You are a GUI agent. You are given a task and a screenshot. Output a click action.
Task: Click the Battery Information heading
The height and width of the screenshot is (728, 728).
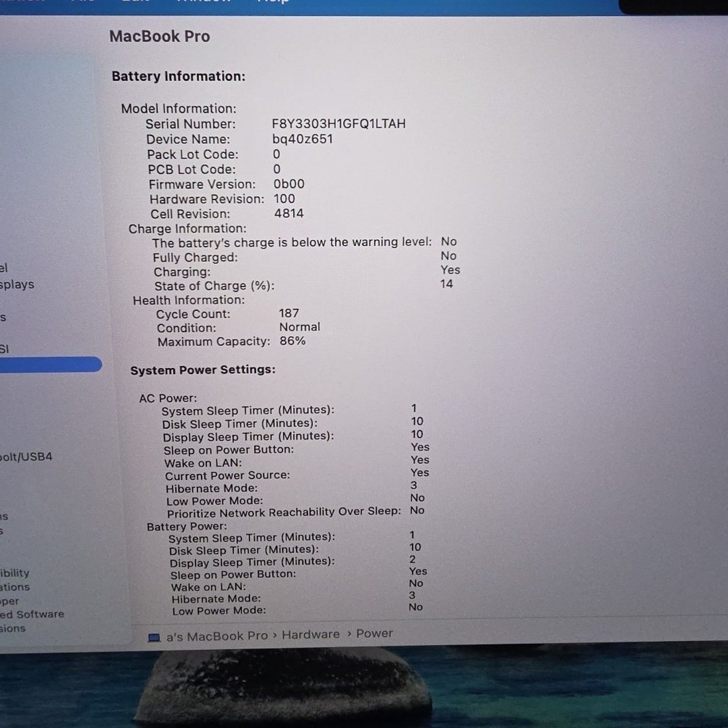coord(178,76)
